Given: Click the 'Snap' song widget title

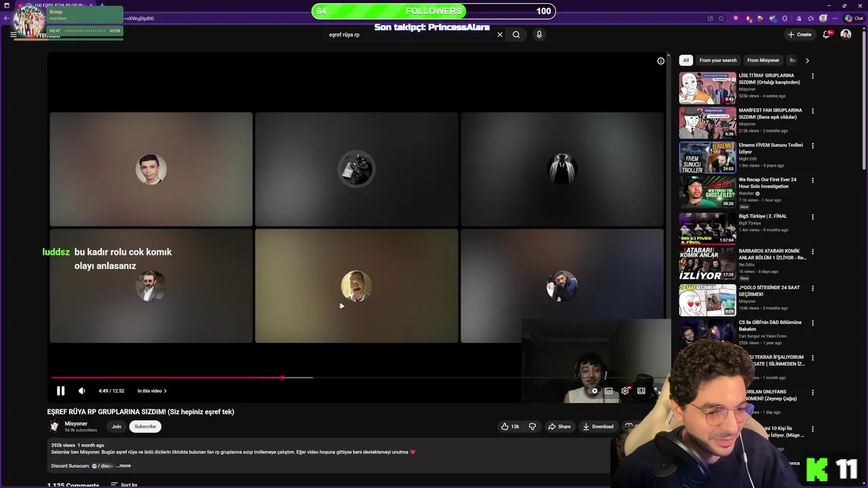Looking at the screenshot, I should [x=56, y=12].
